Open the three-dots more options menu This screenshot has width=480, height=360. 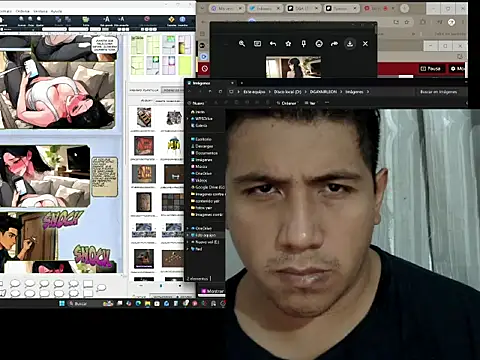click(327, 103)
